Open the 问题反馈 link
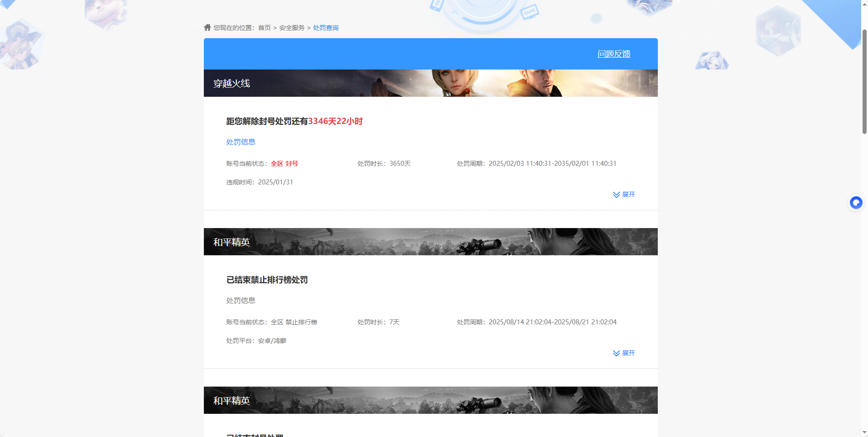The image size is (868, 437). coord(614,54)
